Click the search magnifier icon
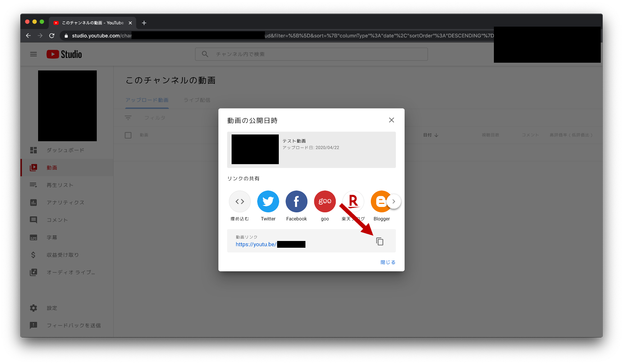This screenshot has height=364, width=623. tap(205, 54)
